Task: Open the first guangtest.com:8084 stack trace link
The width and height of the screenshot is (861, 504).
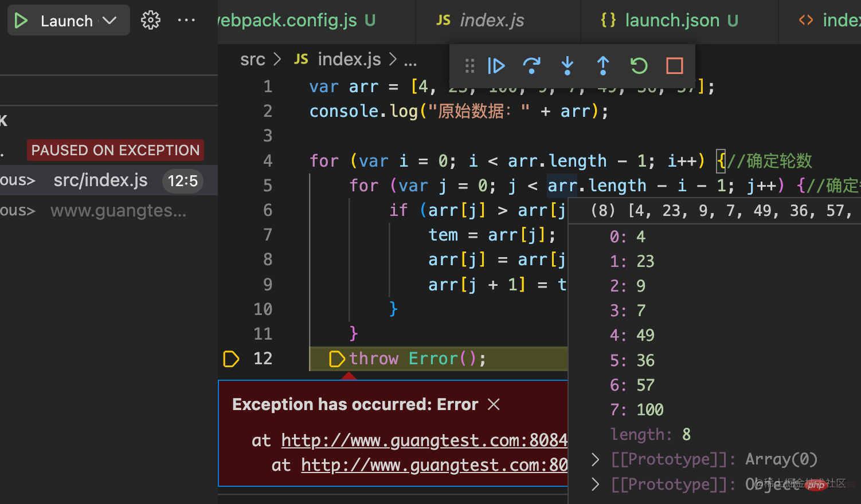Action: pyautogui.click(x=424, y=440)
